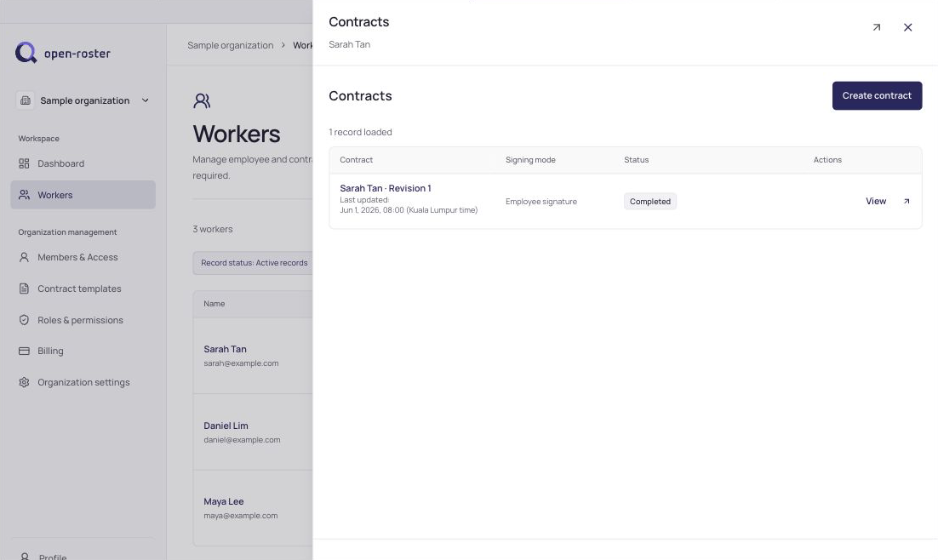Open the Billing page
Screen dimensions: 938x560
(x=83, y=351)
